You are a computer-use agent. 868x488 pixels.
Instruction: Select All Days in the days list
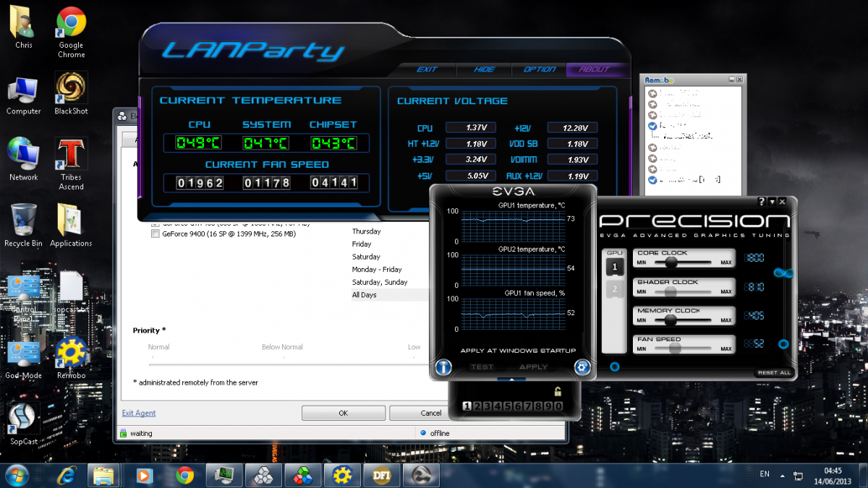pos(365,295)
